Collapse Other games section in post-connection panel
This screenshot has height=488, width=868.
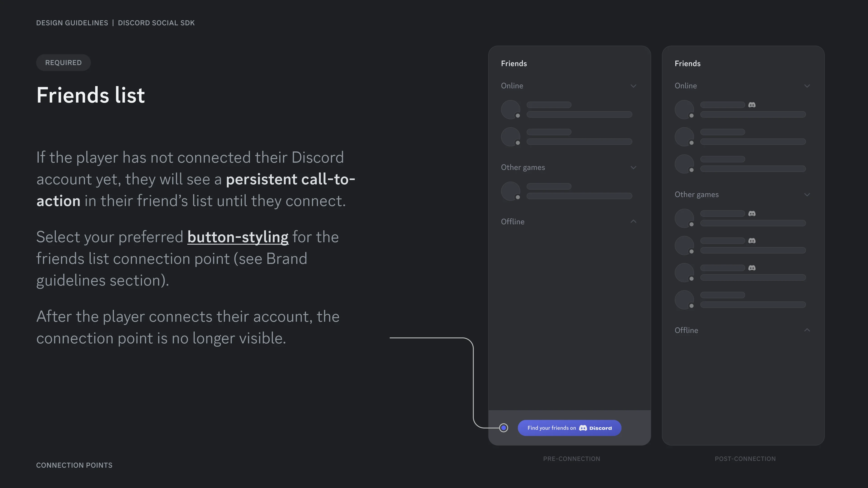coord(807,195)
